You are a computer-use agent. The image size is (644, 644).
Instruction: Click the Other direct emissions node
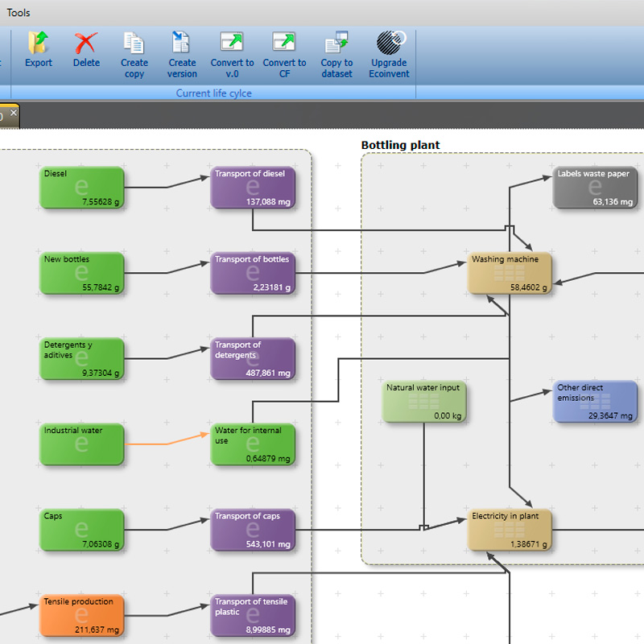(596, 402)
